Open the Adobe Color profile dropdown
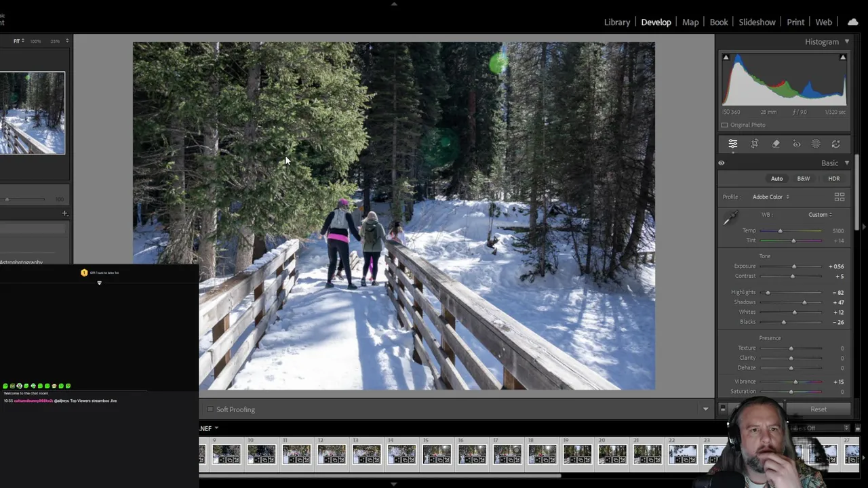This screenshot has height=488, width=868. tap(771, 197)
